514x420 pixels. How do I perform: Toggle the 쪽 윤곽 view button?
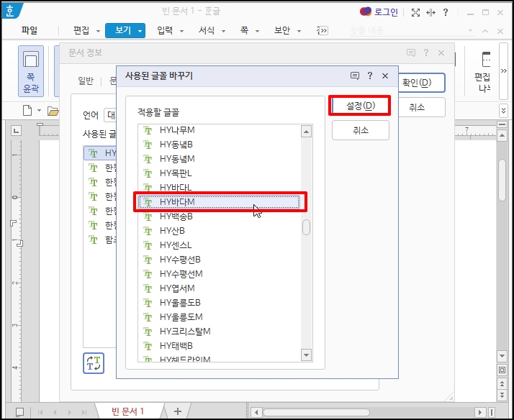click(x=31, y=71)
